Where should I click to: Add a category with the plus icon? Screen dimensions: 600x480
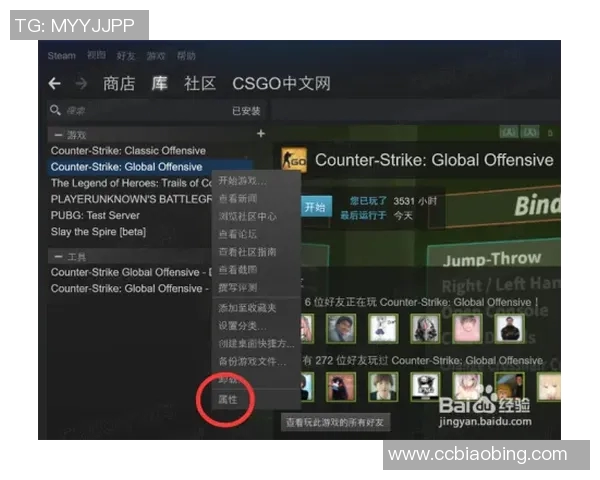tap(261, 134)
